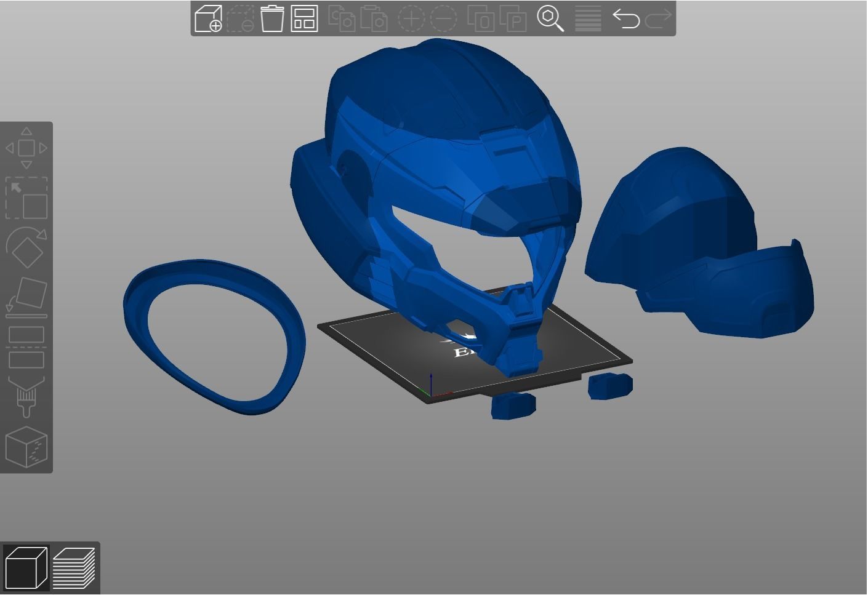The image size is (868, 595).
Task: Click the Redo arrow
Action: click(658, 18)
